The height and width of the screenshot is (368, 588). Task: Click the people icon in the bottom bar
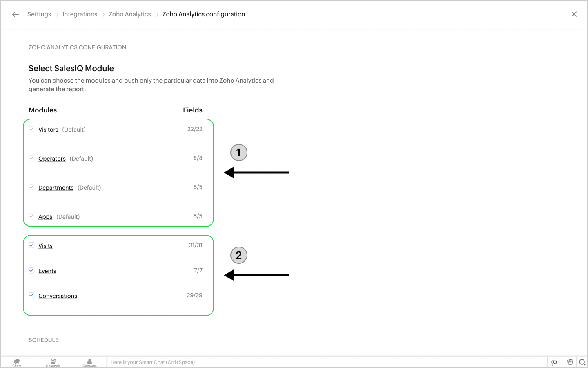coord(554,362)
